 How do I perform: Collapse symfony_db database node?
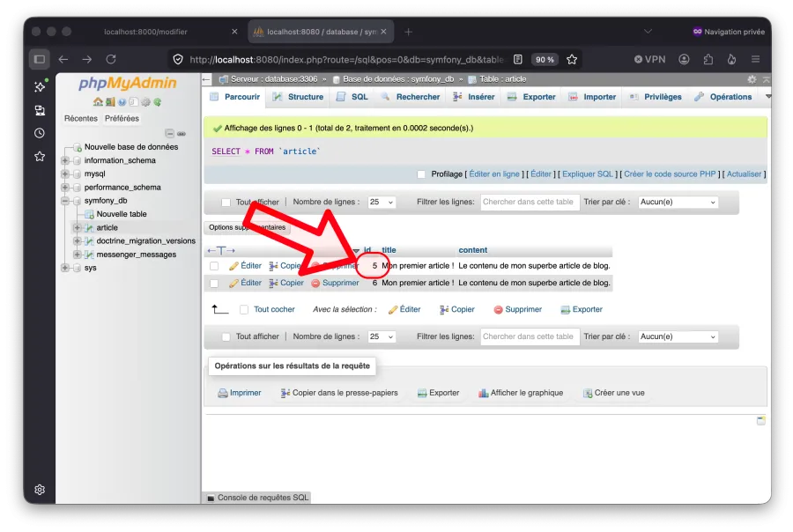tap(65, 201)
